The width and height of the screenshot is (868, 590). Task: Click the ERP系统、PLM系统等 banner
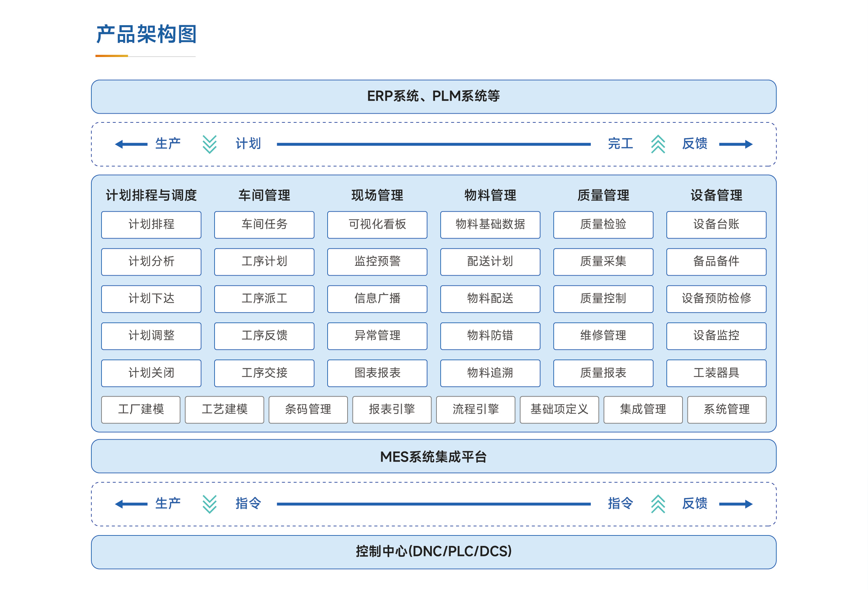coord(434,96)
